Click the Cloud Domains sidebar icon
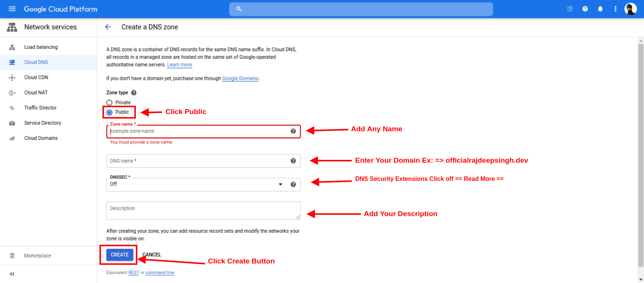Image resolution: width=644 pixels, height=283 pixels. (x=12, y=138)
